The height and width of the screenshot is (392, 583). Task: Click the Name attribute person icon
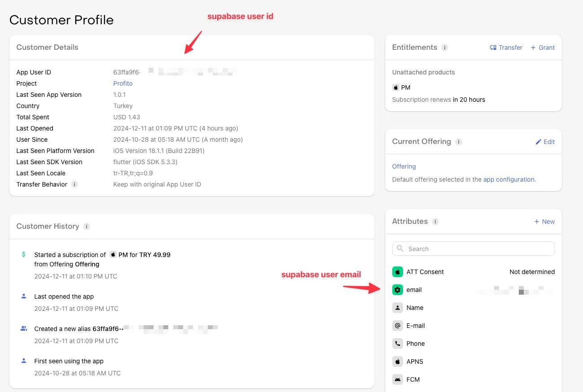(397, 308)
